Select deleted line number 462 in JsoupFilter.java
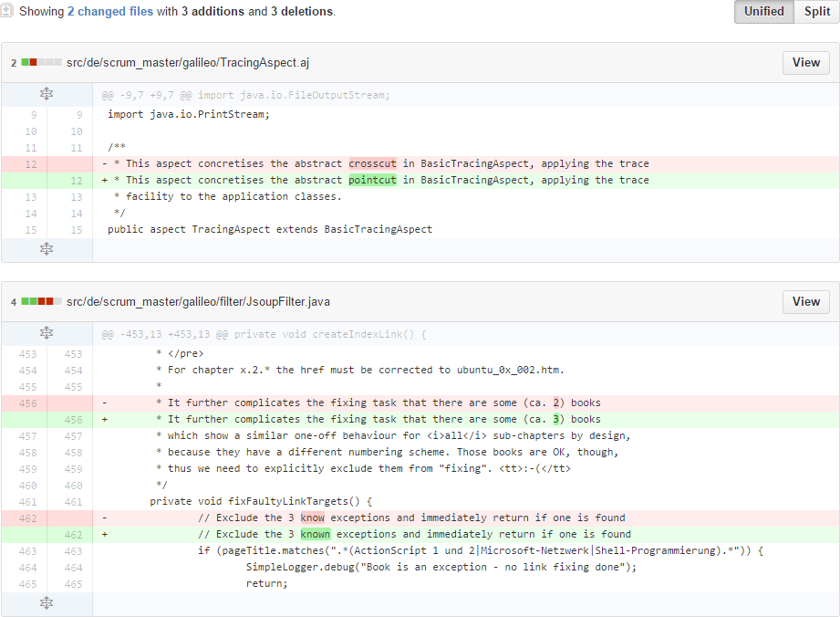Viewport: 840px width, 617px height. pos(32,518)
